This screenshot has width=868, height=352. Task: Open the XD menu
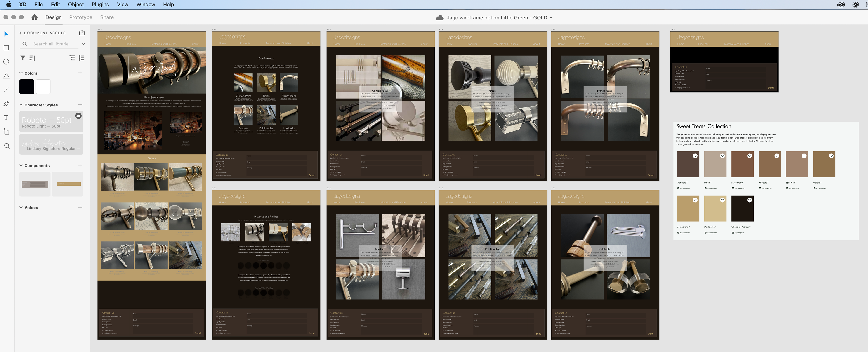click(23, 4)
